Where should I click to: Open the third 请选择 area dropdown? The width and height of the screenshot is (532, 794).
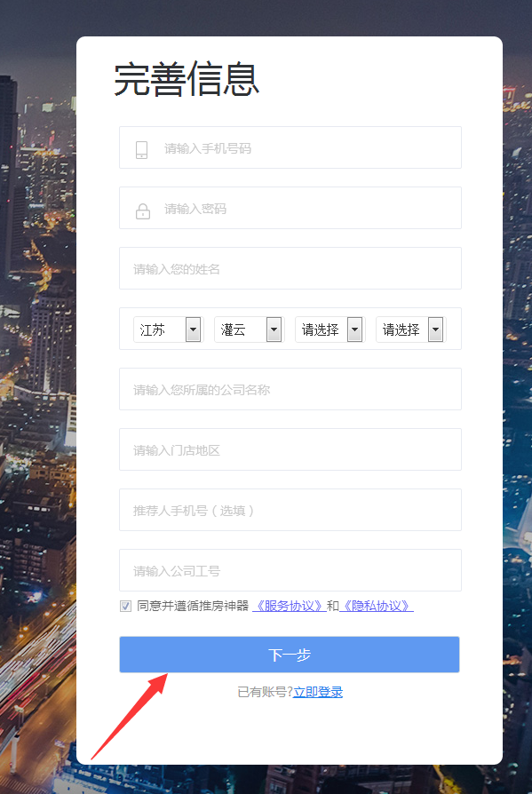pyautogui.click(x=330, y=330)
